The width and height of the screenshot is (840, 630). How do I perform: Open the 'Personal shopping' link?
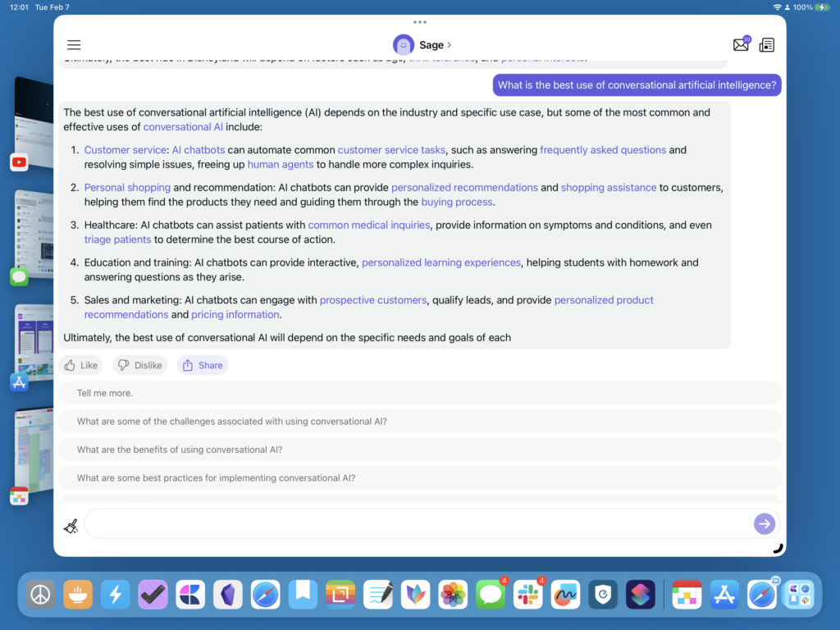point(127,188)
